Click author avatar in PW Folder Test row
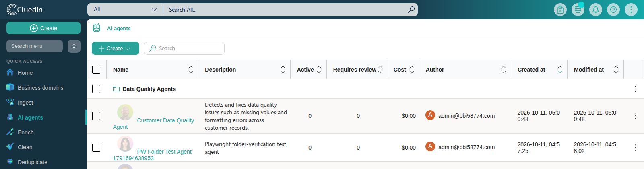 (430, 146)
